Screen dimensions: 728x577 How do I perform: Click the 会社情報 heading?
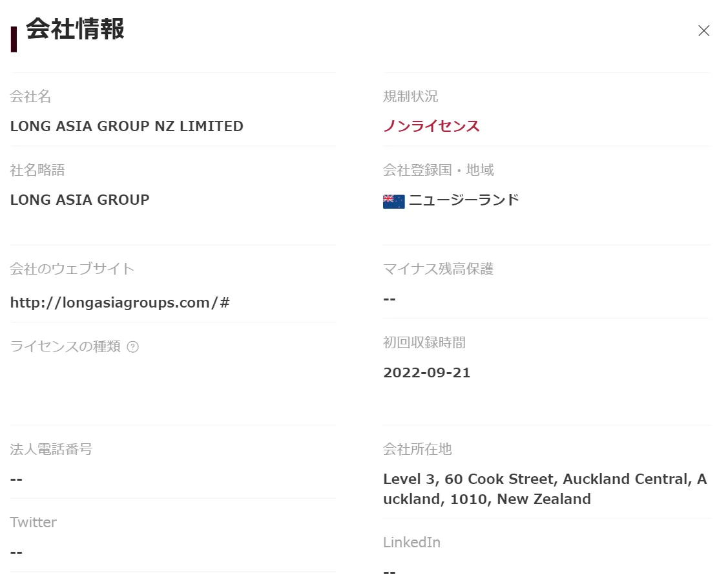pos(75,29)
